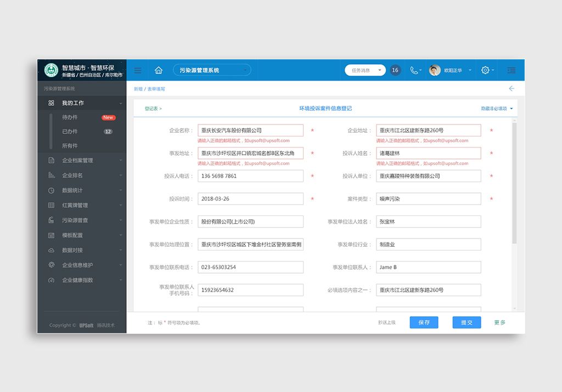562x392 pixels.
Task: Open the hamburger menu in the top bar
Action: pos(138,70)
